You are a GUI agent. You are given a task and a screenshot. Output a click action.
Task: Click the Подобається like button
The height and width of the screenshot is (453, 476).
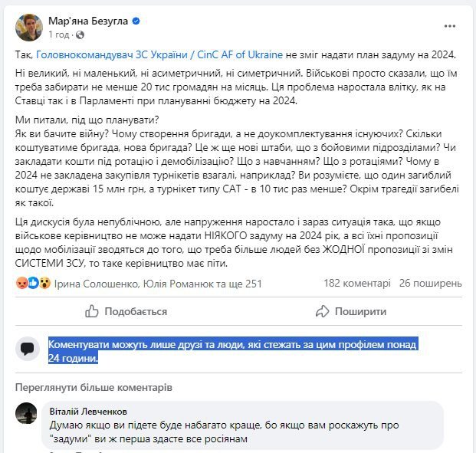point(126,311)
